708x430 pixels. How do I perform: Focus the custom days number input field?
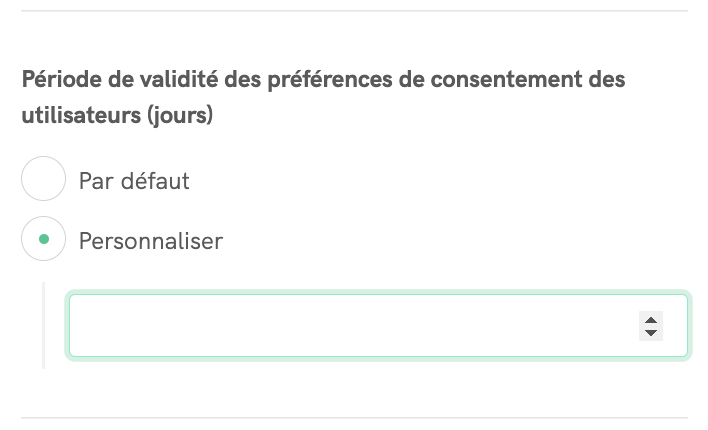pos(350,326)
